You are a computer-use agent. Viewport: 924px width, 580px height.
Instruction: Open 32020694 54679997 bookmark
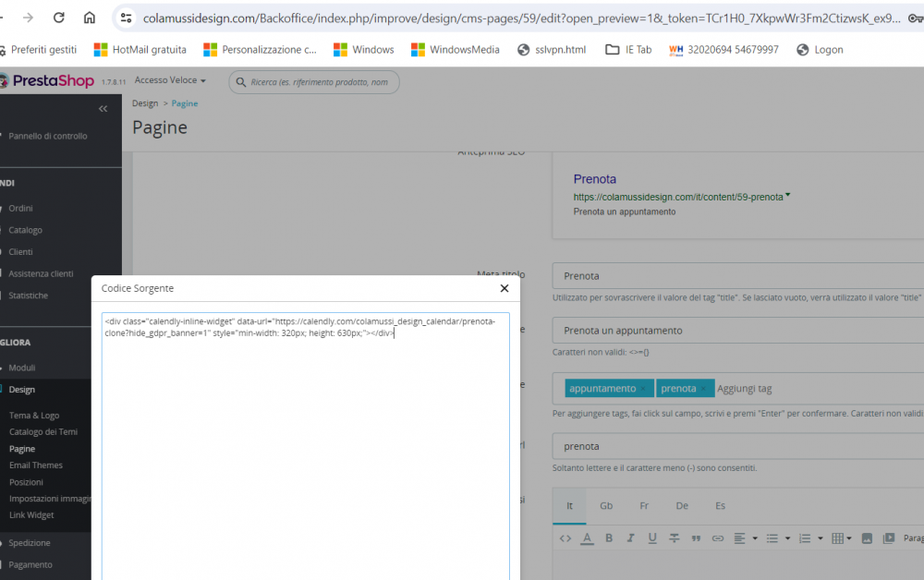pyautogui.click(x=723, y=50)
